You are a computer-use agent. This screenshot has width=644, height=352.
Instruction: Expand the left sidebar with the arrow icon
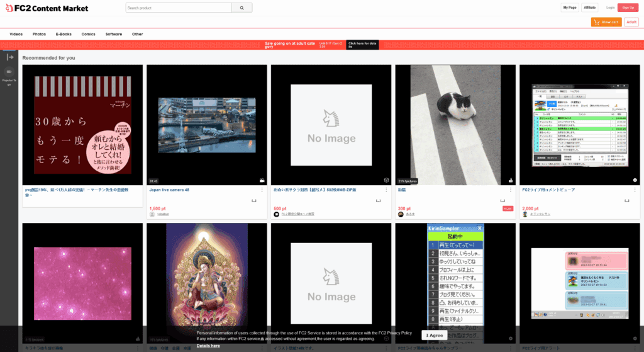click(10, 57)
